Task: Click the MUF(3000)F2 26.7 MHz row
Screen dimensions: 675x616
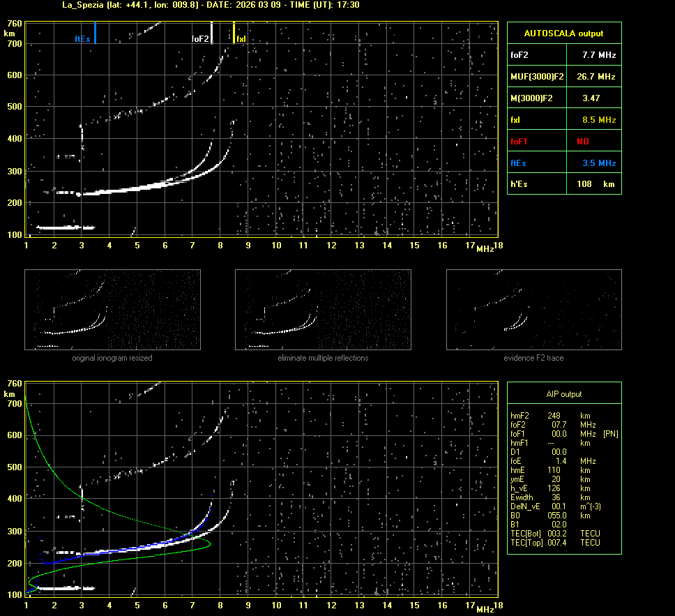Action: coord(563,76)
